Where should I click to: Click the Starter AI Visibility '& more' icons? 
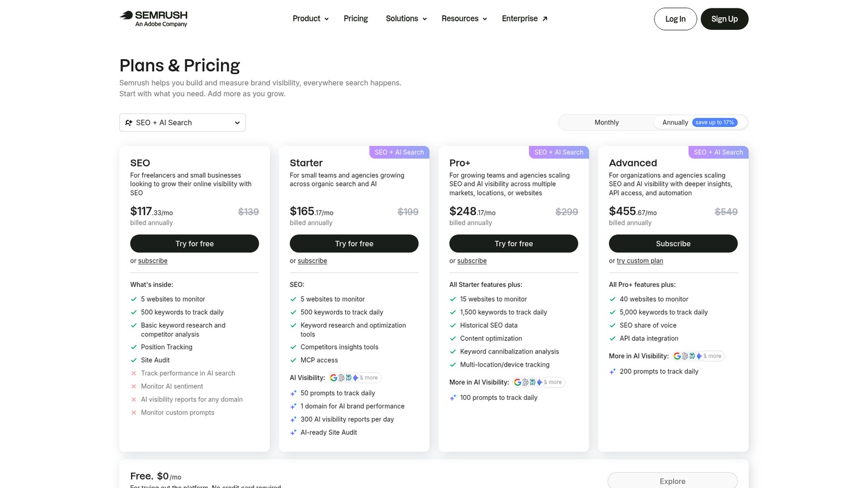coord(355,378)
